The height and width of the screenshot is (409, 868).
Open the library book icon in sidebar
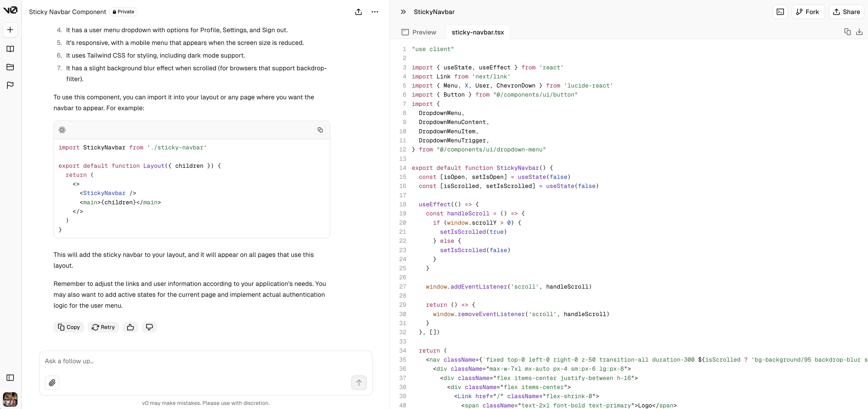[x=10, y=49]
